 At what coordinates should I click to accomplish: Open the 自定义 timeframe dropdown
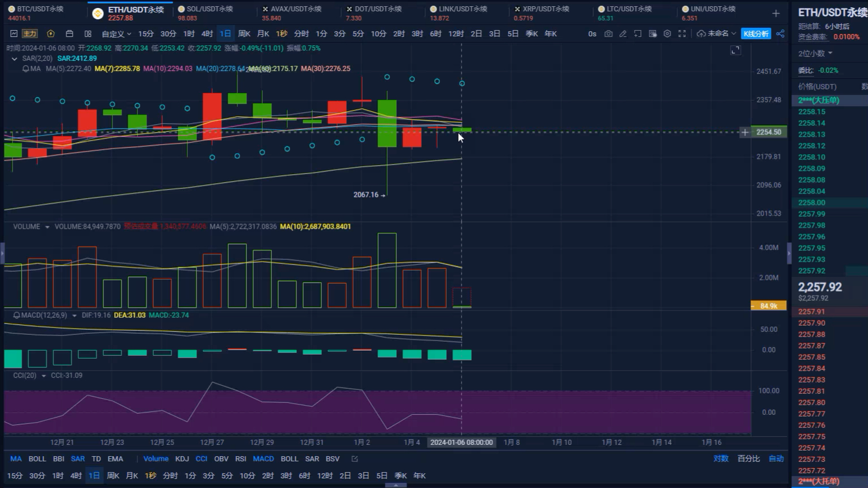point(116,34)
